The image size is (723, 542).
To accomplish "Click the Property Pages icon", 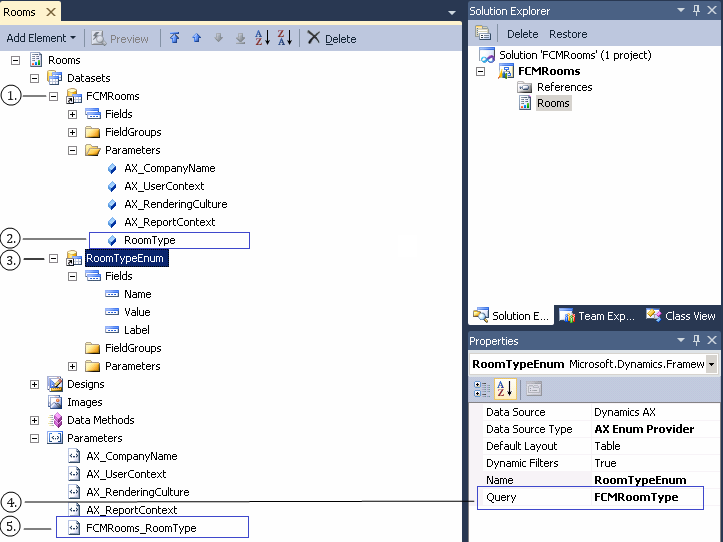I will [x=534, y=389].
